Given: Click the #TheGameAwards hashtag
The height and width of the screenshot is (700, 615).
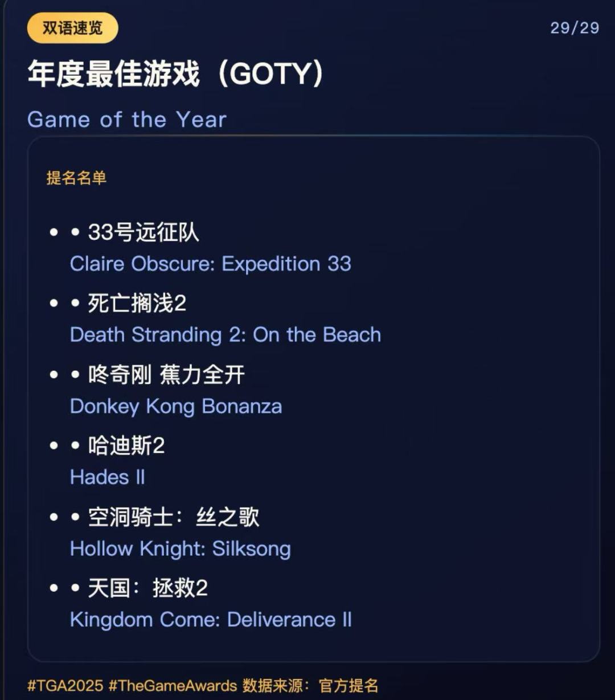Looking at the screenshot, I should (x=173, y=686).
